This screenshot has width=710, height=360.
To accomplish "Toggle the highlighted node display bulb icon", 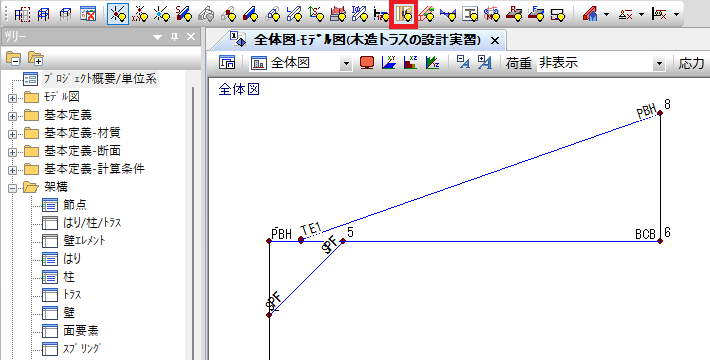I will pos(118,14).
